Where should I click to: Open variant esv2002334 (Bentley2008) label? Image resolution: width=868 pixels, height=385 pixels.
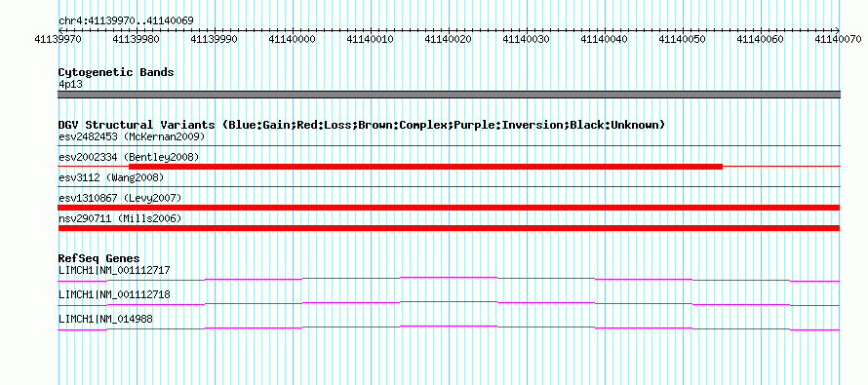[129, 157]
